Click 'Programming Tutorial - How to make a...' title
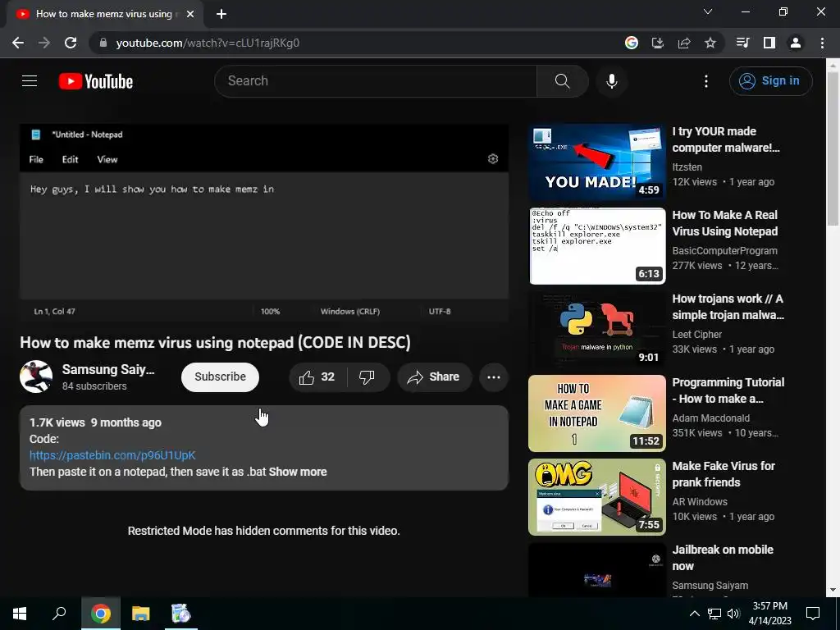This screenshot has height=630, width=840. pos(728,390)
